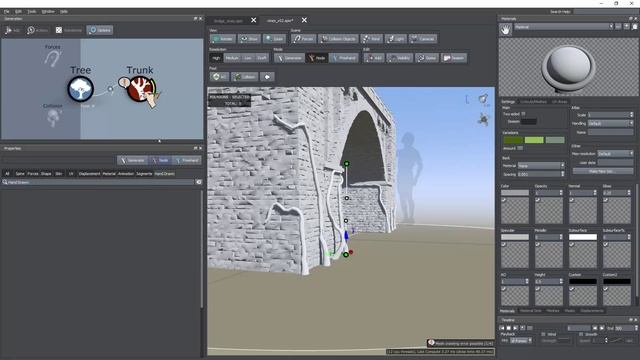Select the Tree generator node

click(x=80, y=89)
